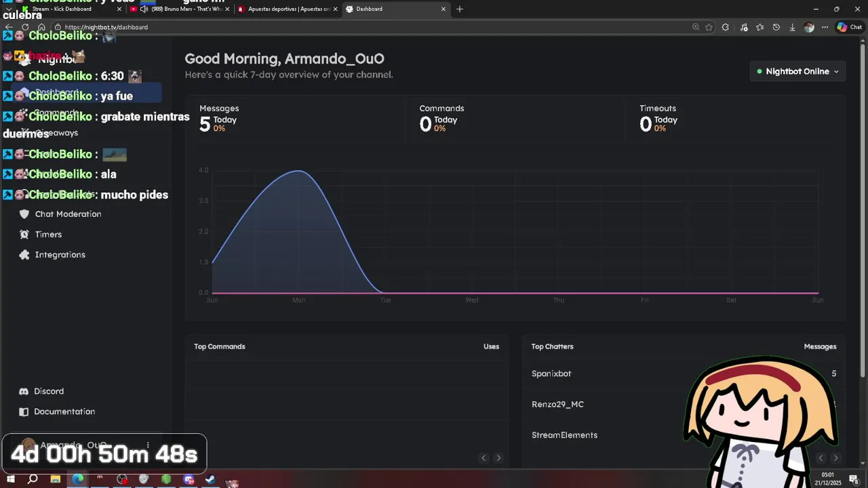Viewport: 868px width, 488px height.
Task: Go to previous page of Top Commands
Action: click(x=484, y=458)
